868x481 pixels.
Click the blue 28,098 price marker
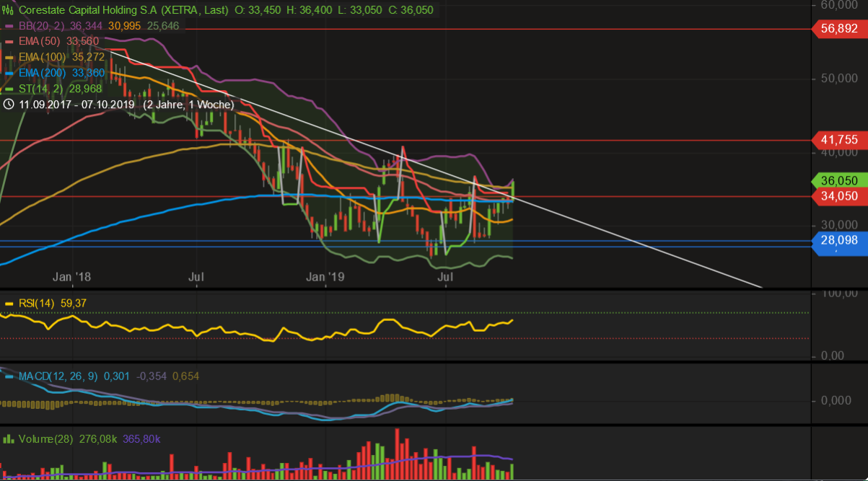pyautogui.click(x=838, y=241)
